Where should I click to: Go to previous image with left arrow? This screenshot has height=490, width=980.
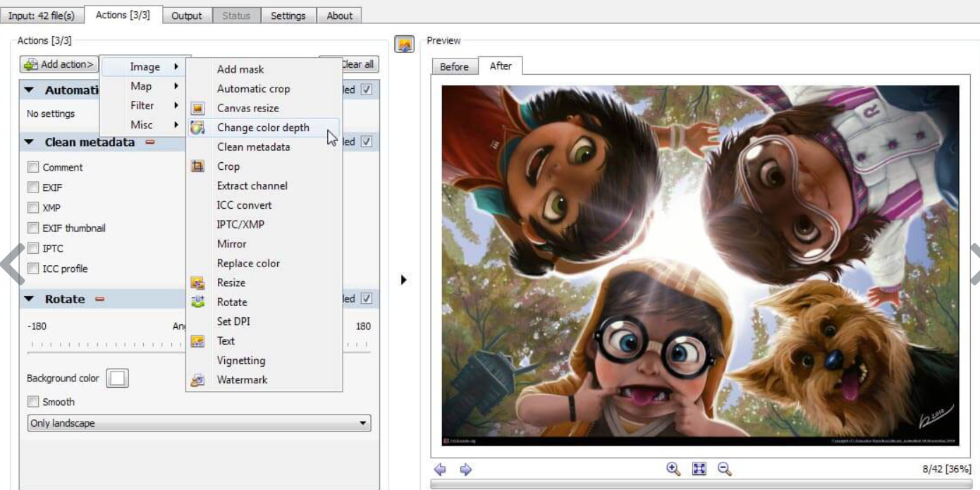[440, 470]
